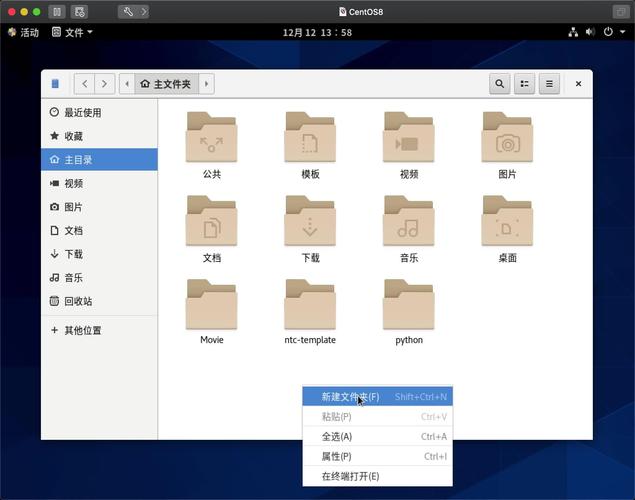
Task: Open the 公共 folder icon
Action: (x=211, y=137)
